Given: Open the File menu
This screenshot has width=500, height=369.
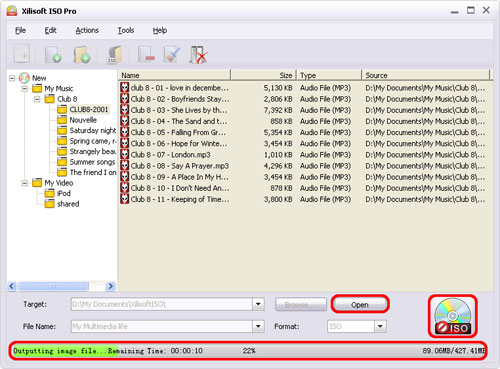Looking at the screenshot, I should coord(20,30).
